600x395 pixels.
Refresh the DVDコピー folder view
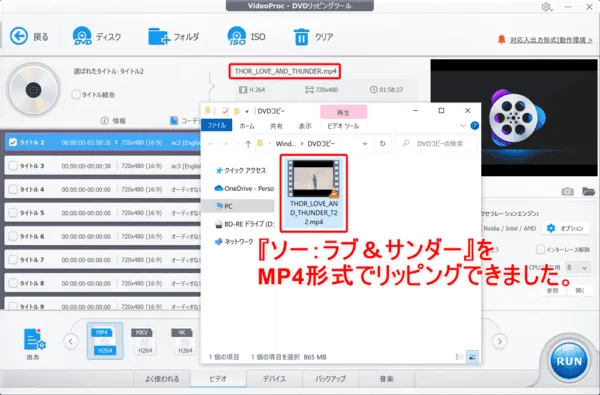[382, 144]
